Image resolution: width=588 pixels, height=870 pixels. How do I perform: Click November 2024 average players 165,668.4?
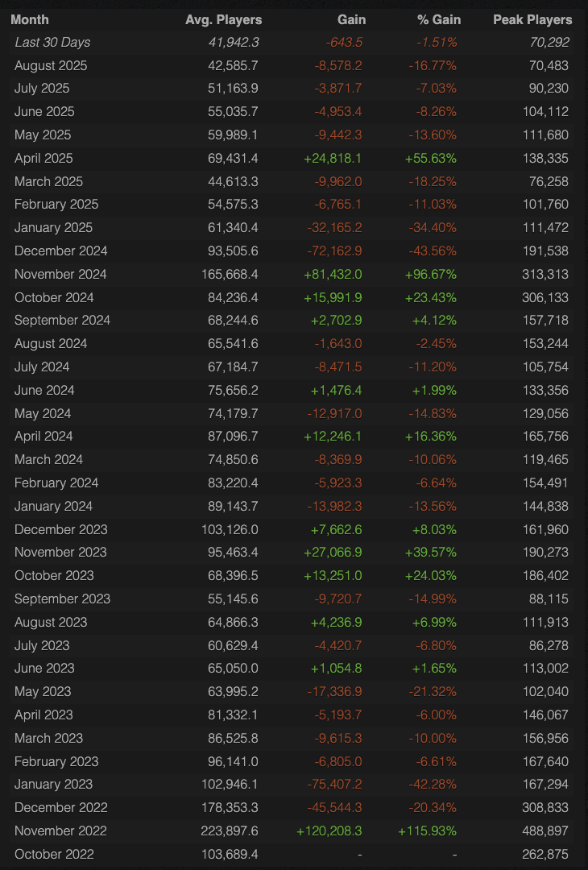230,274
